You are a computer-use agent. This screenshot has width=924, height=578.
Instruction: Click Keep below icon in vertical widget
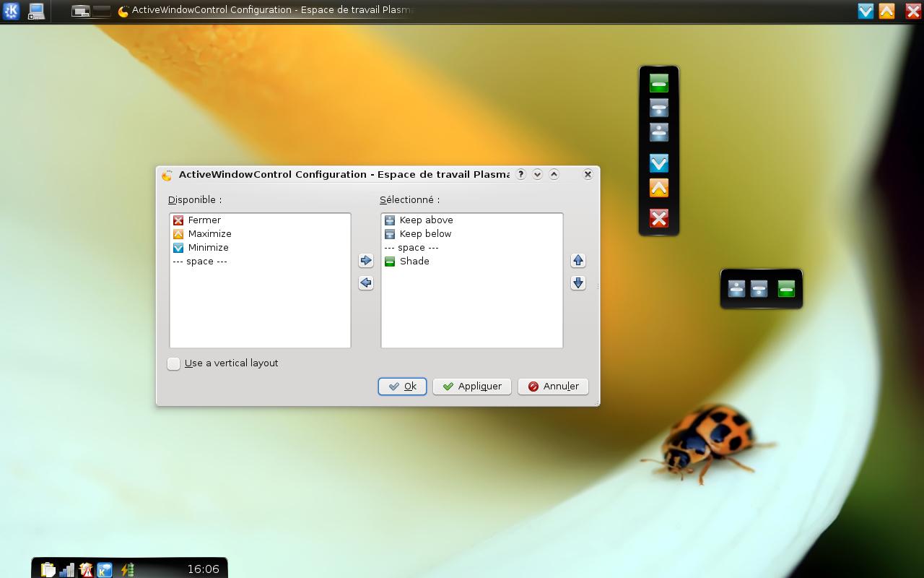658,108
